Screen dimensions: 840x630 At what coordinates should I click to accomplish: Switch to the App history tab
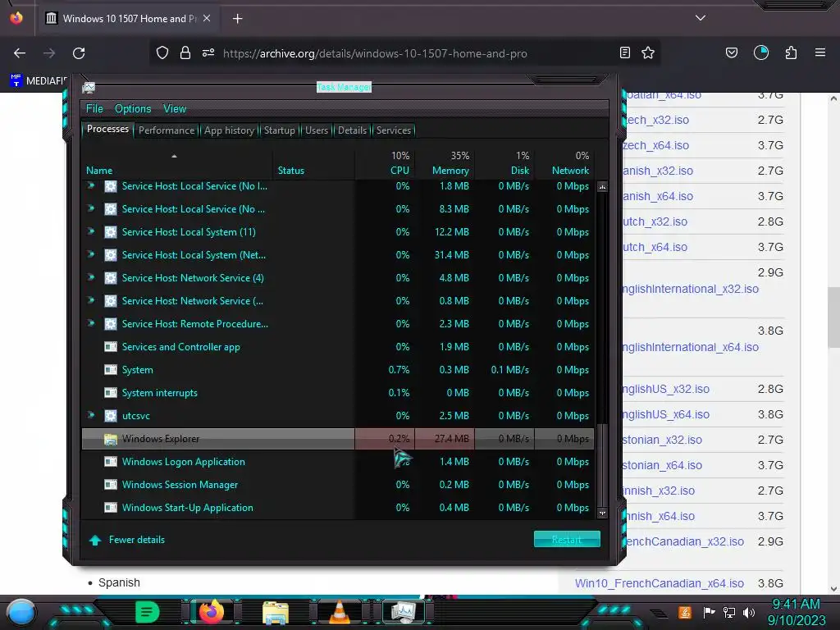(x=229, y=130)
